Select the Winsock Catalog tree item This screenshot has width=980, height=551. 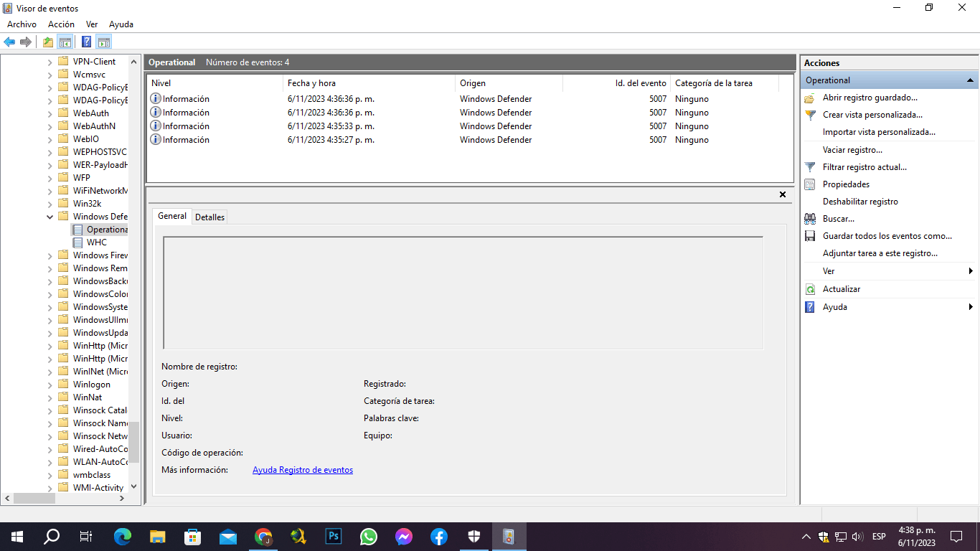tap(100, 410)
